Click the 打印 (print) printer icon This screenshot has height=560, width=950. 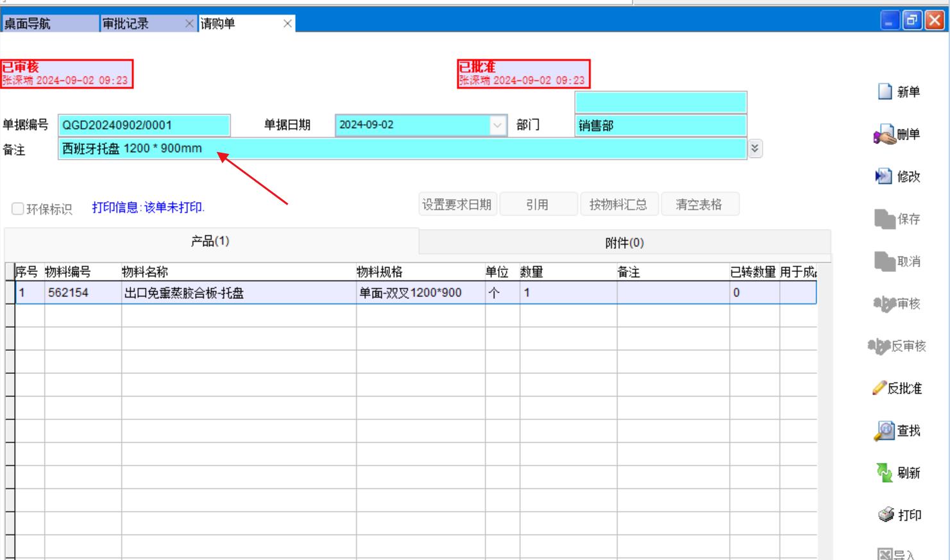pos(886,515)
